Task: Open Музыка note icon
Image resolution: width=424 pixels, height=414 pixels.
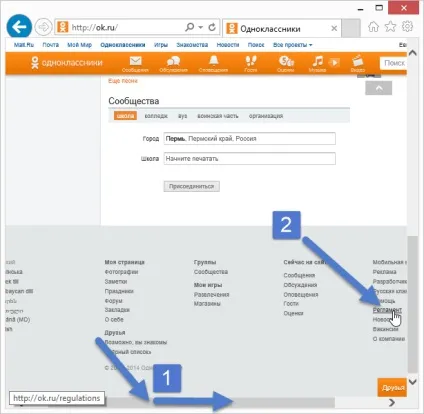Action: (x=317, y=64)
